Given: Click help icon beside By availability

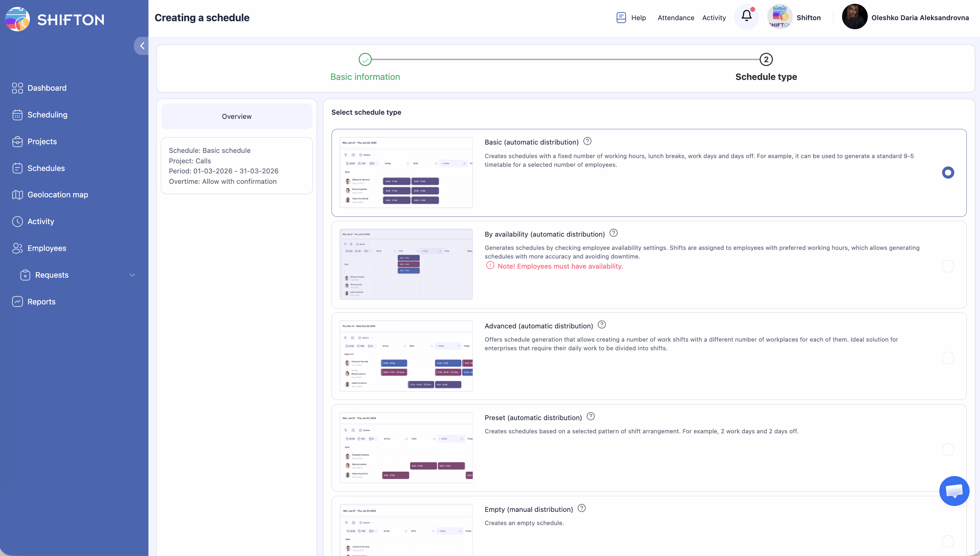Looking at the screenshot, I should coord(613,233).
